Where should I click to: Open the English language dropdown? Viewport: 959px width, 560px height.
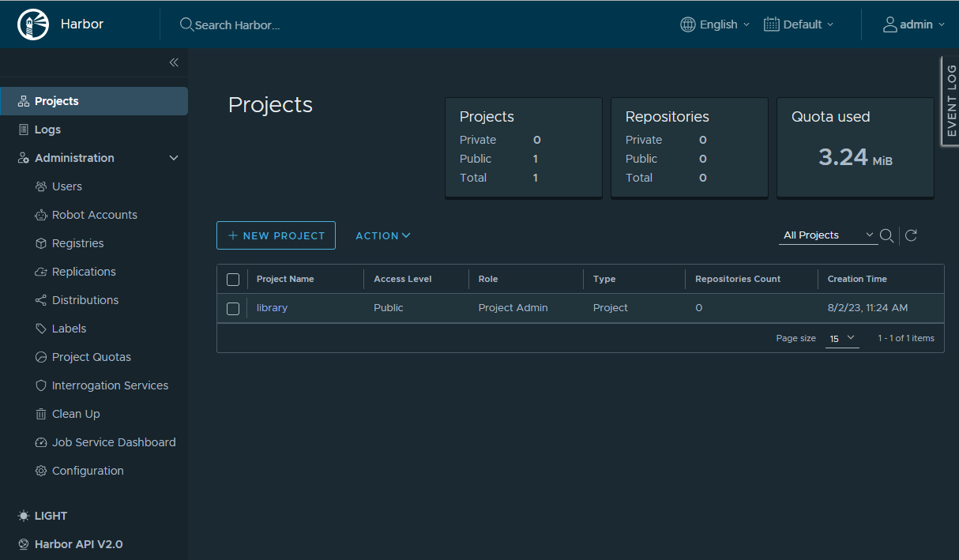pos(715,24)
